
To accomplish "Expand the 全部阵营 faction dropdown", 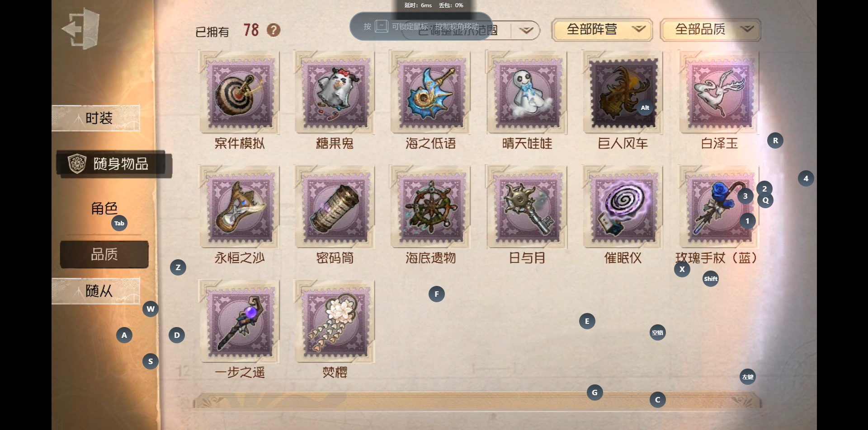I will (602, 30).
